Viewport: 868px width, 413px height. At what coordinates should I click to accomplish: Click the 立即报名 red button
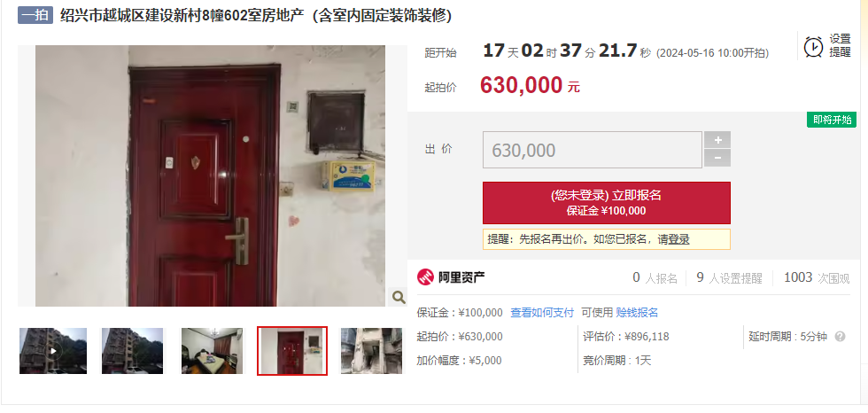tap(606, 203)
